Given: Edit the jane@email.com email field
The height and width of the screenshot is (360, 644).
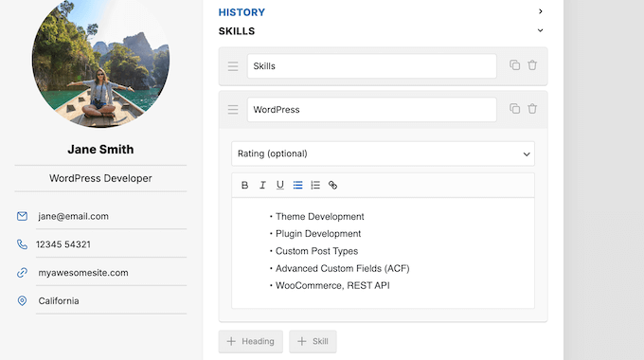Looking at the screenshot, I should pyautogui.click(x=74, y=216).
